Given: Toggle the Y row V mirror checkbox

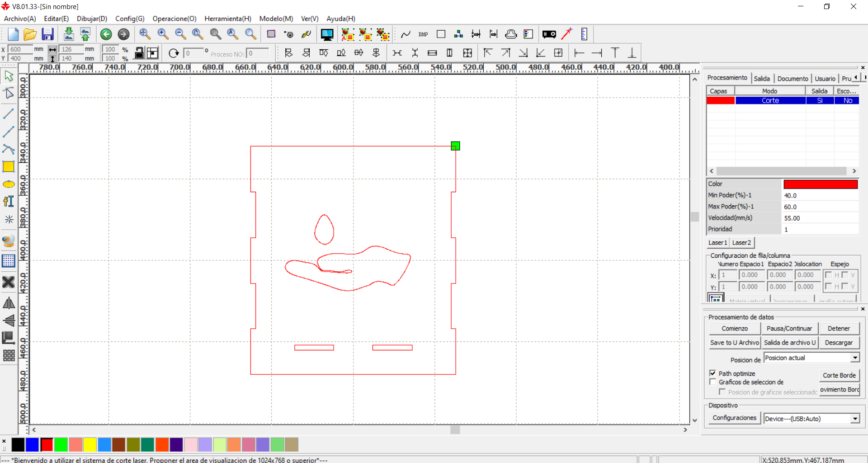Looking at the screenshot, I should pos(845,286).
